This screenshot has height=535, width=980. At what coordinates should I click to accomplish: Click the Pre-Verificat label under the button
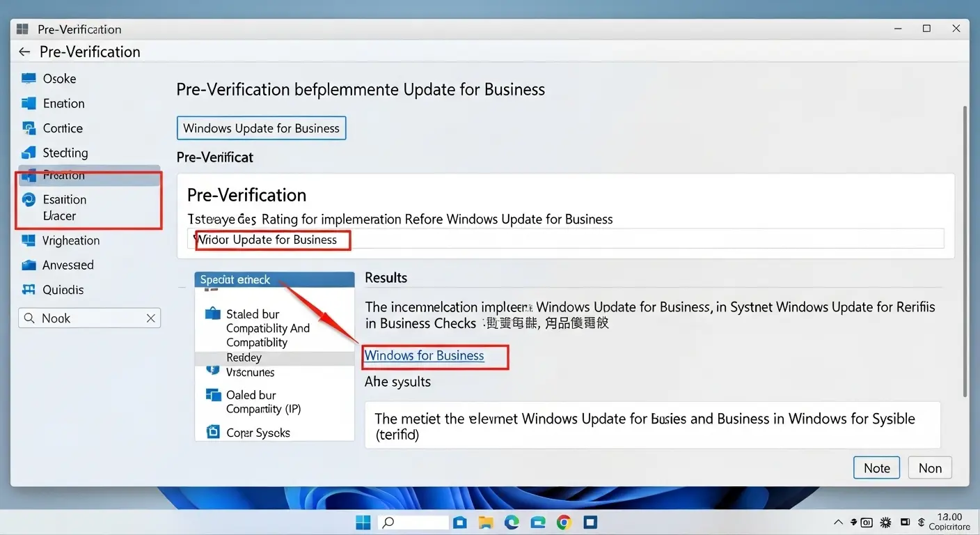click(x=215, y=157)
